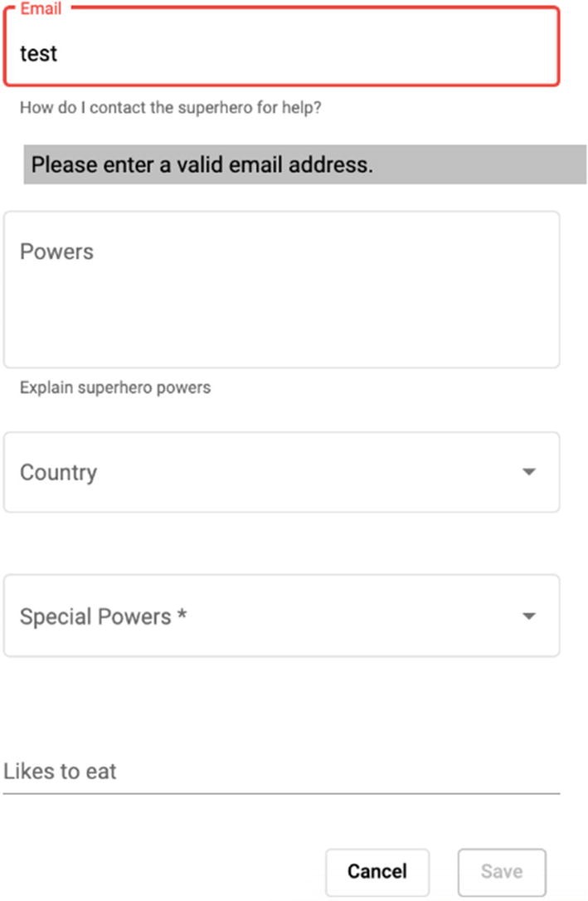Open the Country select field
Image resolution: width=588 pixels, height=901 pixels.
click(281, 472)
